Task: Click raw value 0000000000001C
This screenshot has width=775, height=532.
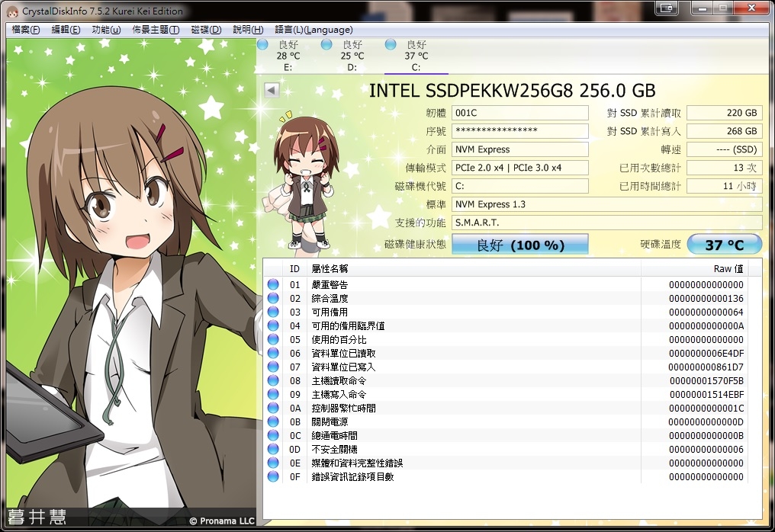Action: point(706,408)
